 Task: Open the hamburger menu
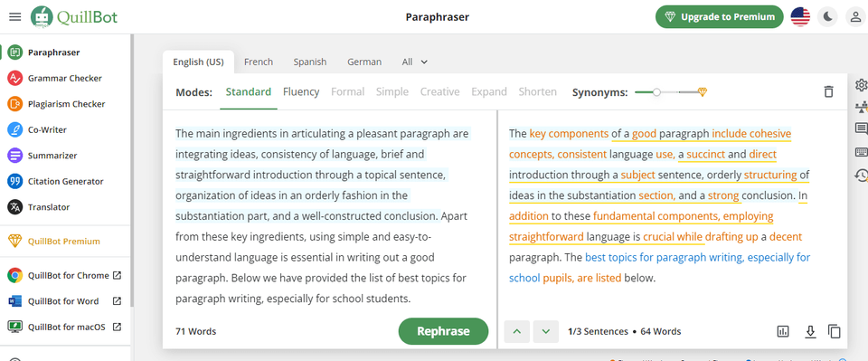coord(15,16)
